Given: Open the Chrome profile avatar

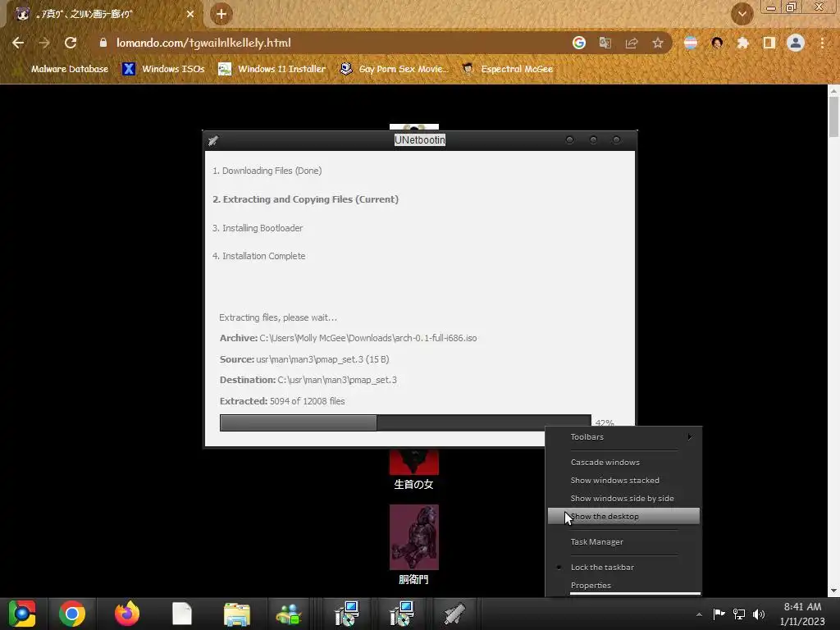Looking at the screenshot, I should point(796,43).
